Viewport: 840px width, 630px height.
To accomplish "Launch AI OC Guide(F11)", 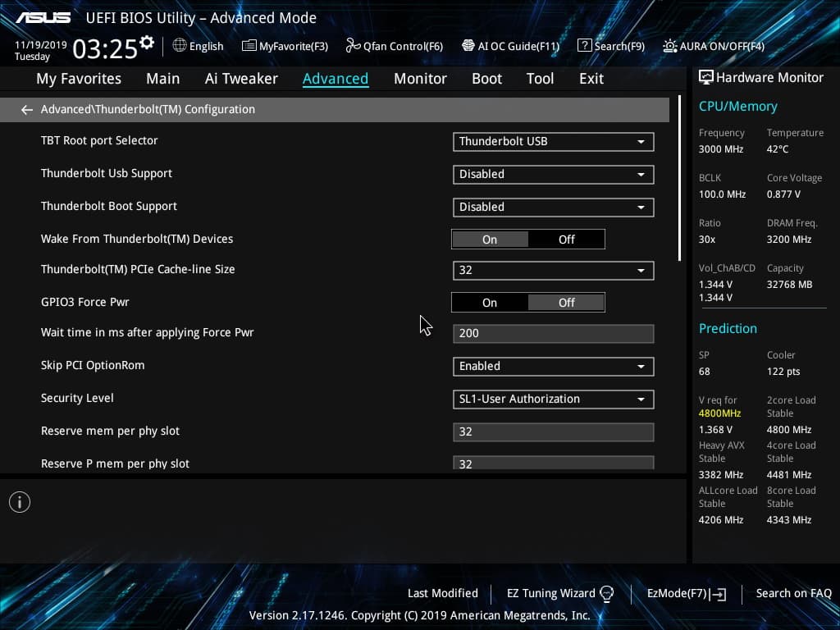I will tap(510, 46).
